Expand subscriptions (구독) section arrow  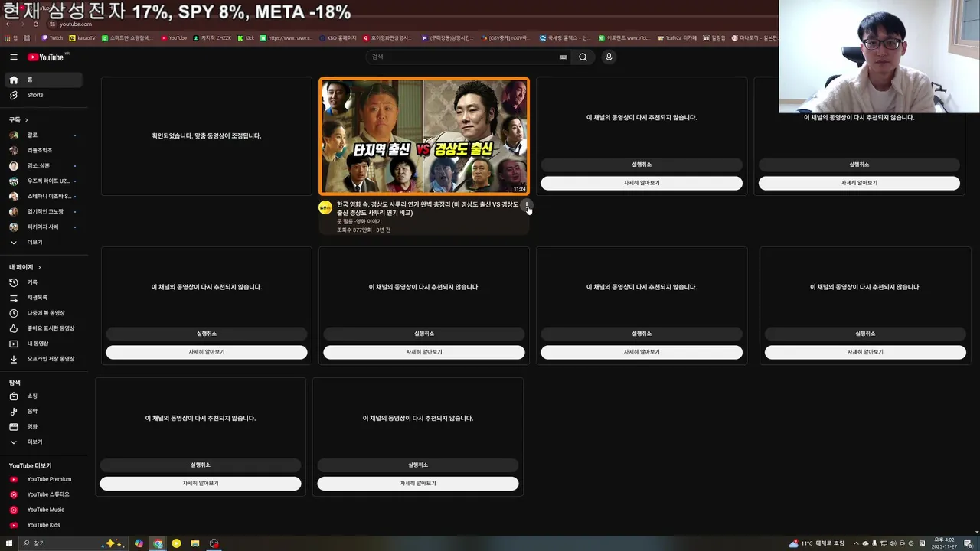click(26, 120)
